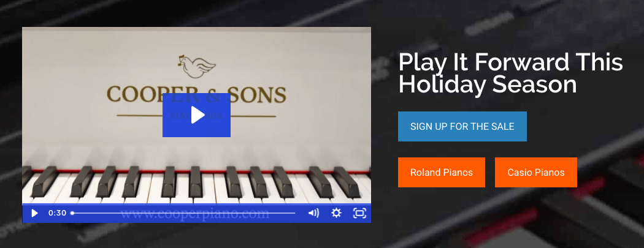Click the Sign Up For The Sale button

tap(462, 126)
